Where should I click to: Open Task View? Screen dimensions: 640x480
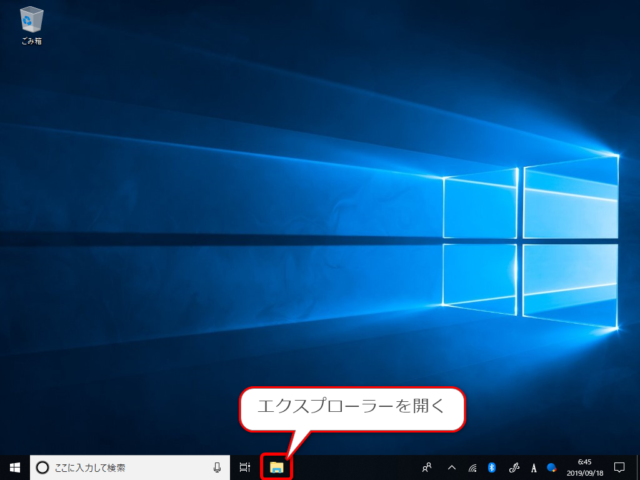point(245,467)
